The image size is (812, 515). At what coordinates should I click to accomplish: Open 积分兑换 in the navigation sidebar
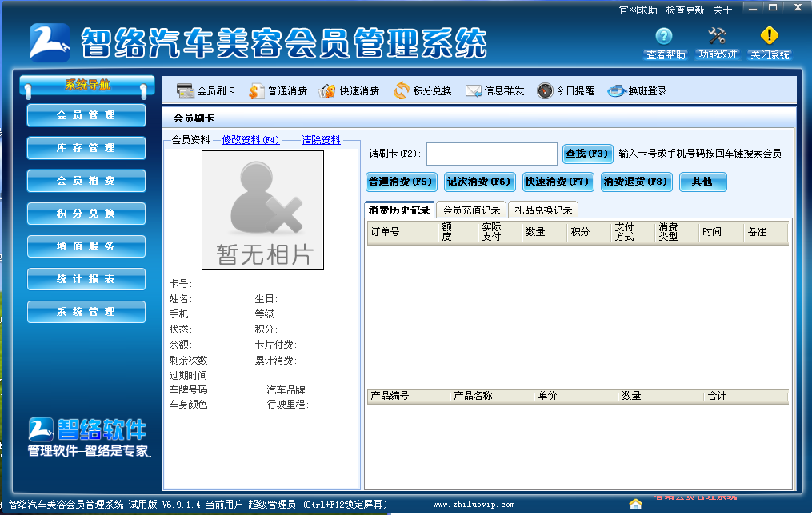pos(86,214)
